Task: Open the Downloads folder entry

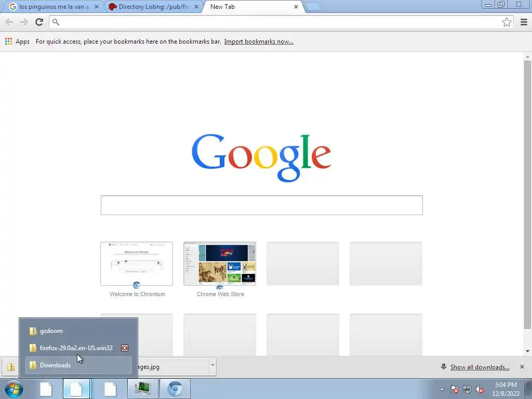Action: coord(79,365)
